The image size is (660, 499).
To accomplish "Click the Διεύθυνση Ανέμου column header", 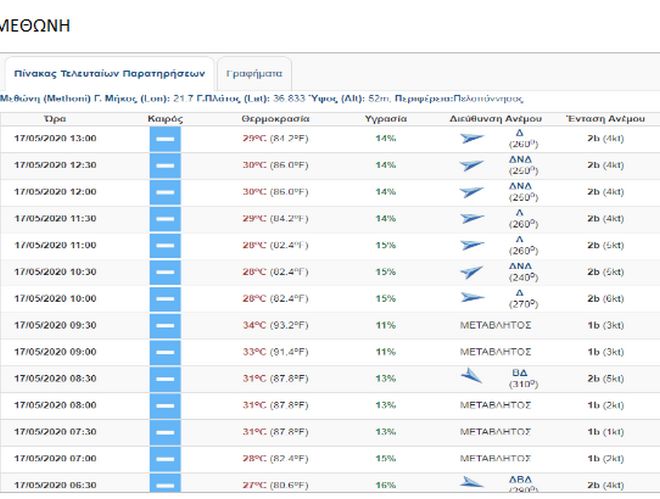I will click(x=495, y=118).
